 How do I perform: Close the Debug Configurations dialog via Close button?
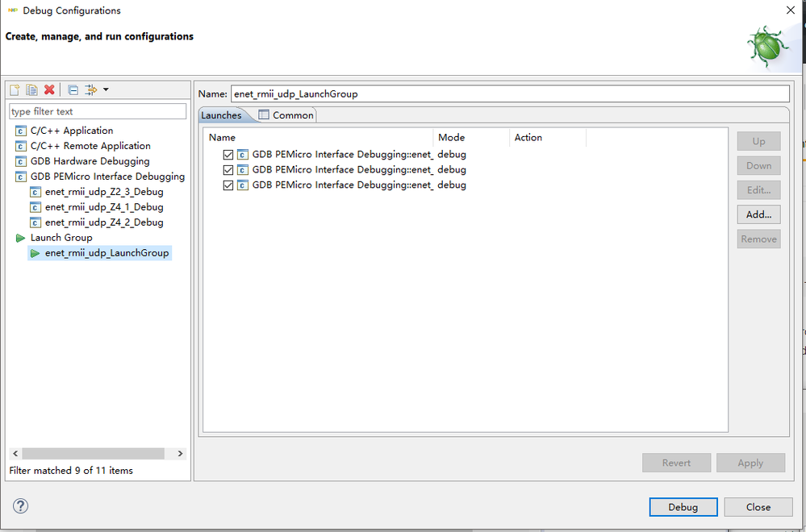(758, 507)
